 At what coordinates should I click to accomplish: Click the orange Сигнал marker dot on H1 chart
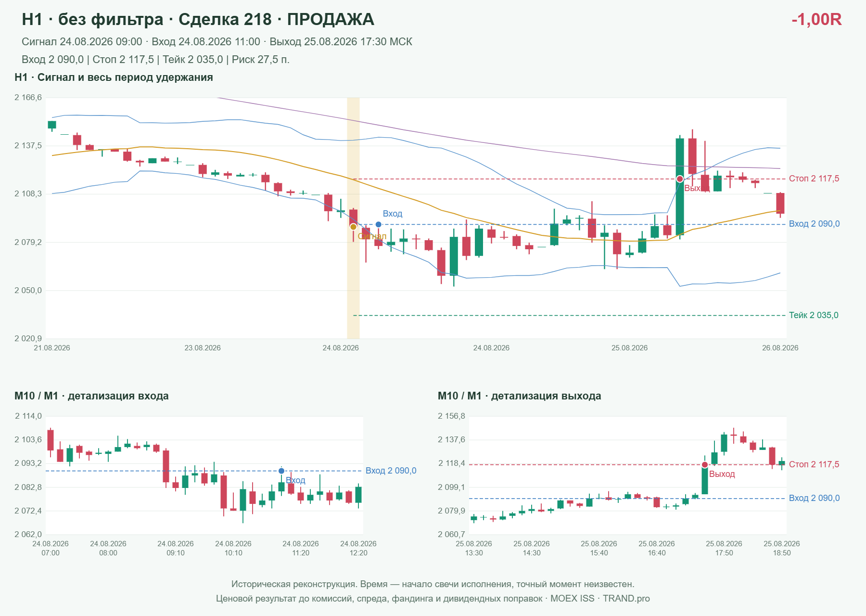[x=353, y=227]
